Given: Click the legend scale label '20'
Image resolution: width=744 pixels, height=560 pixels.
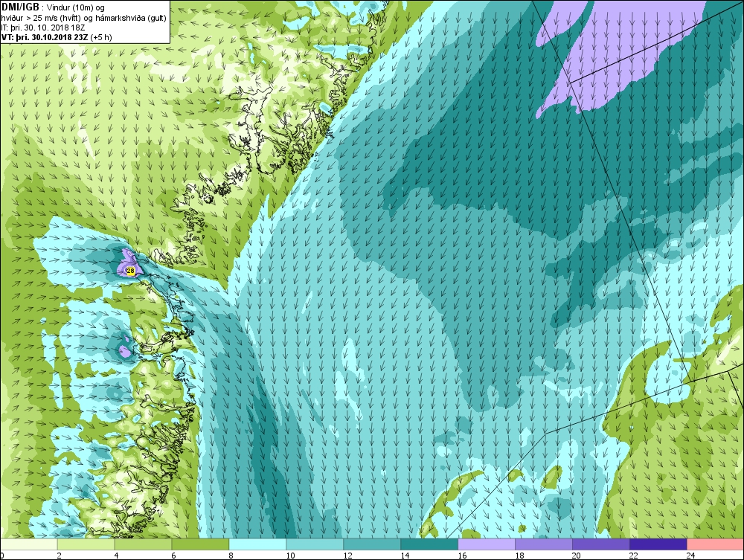Looking at the screenshot, I should (577, 556).
